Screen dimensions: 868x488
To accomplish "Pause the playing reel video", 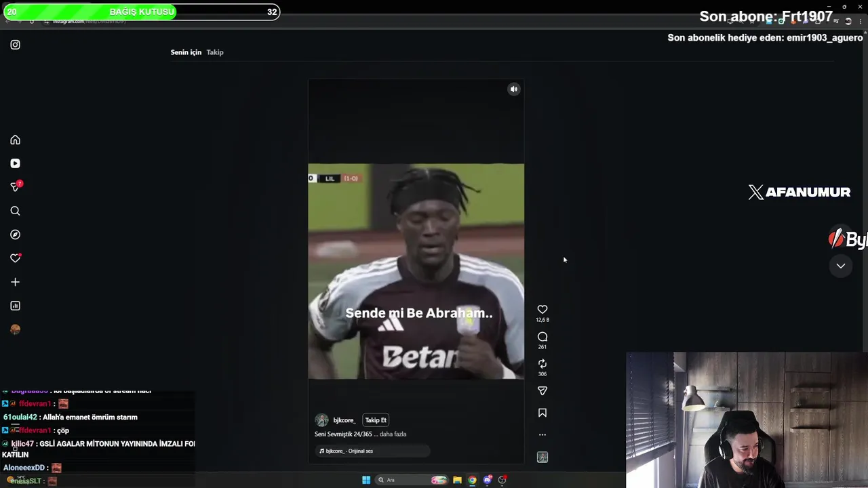I will (416, 271).
